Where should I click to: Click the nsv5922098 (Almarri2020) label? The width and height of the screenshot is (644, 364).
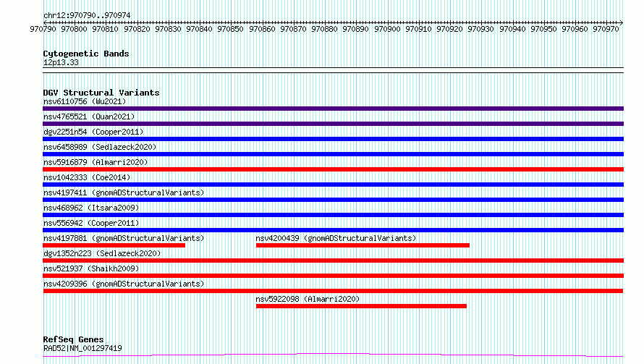(x=308, y=299)
